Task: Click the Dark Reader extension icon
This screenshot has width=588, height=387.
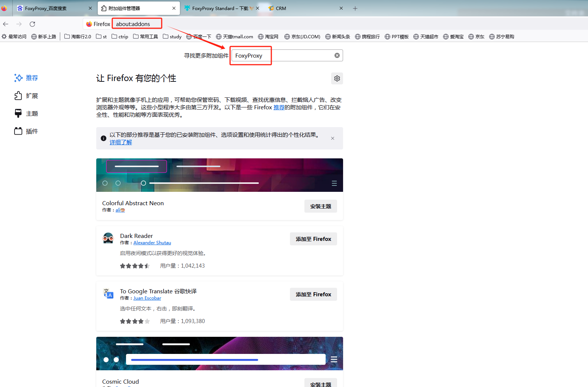Action: click(108, 238)
